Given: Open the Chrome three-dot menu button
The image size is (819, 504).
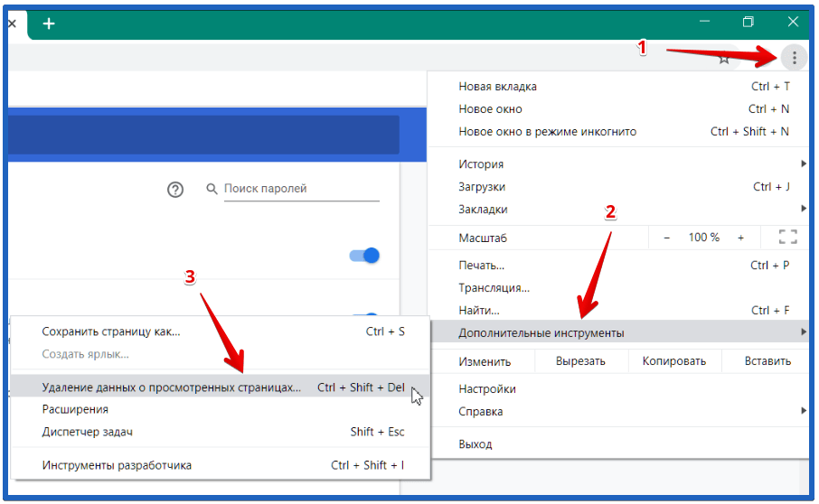Looking at the screenshot, I should coord(794,58).
